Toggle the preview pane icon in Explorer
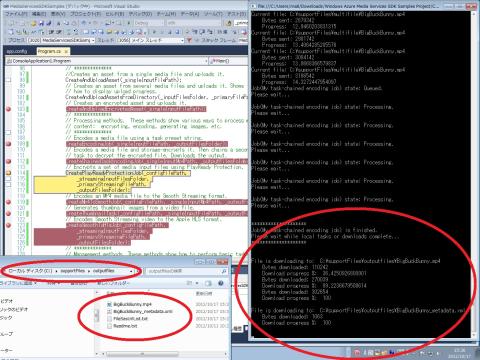The image size is (480, 360). coord(208,283)
